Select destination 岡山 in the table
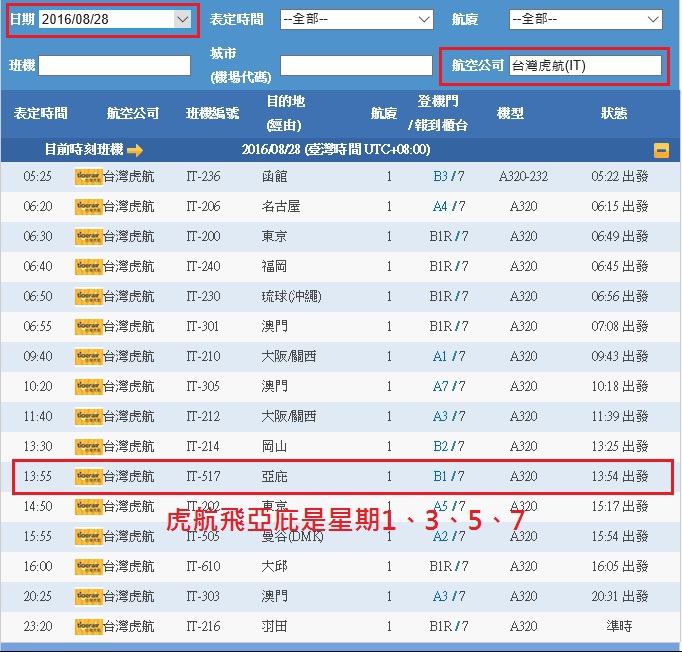Image resolution: width=682 pixels, height=652 pixels. (274, 447)
